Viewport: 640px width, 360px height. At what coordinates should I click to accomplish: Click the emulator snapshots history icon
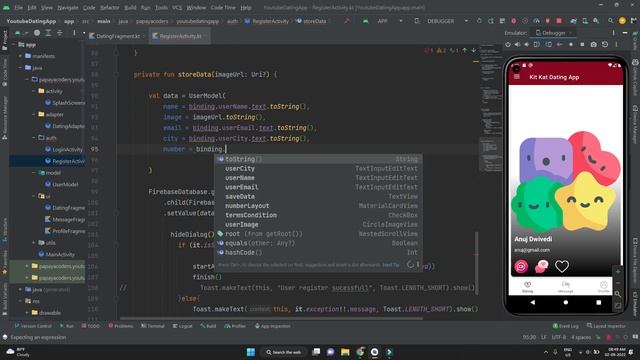pos(605,44)
